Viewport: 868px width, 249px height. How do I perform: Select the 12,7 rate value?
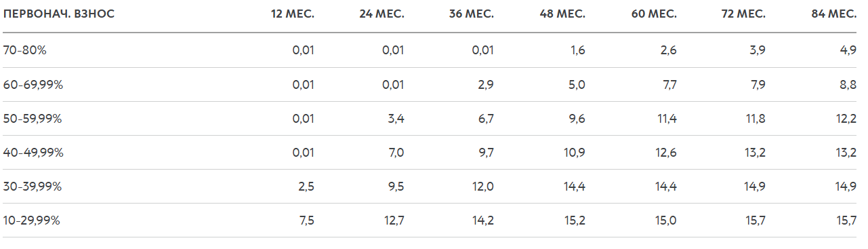pyautogui.click(x=394, y=221)
